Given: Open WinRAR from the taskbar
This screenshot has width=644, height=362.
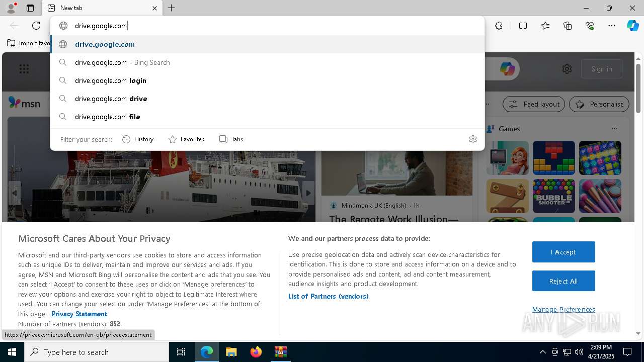Looking at the screenshot, I should coord(280,352).
